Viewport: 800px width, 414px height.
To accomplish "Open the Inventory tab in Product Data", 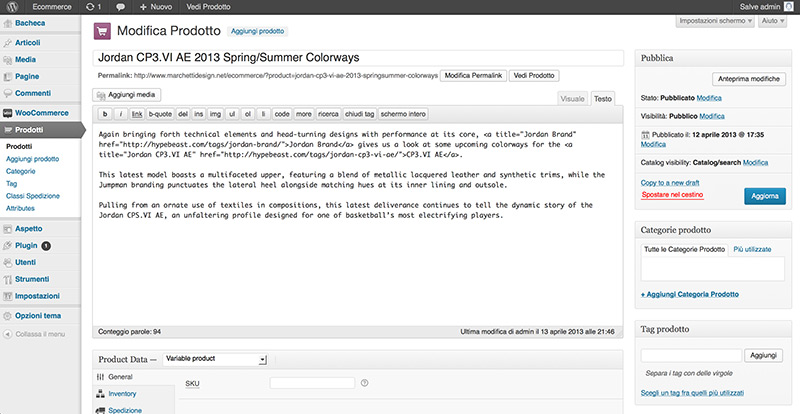I will (x=122, y=394).
